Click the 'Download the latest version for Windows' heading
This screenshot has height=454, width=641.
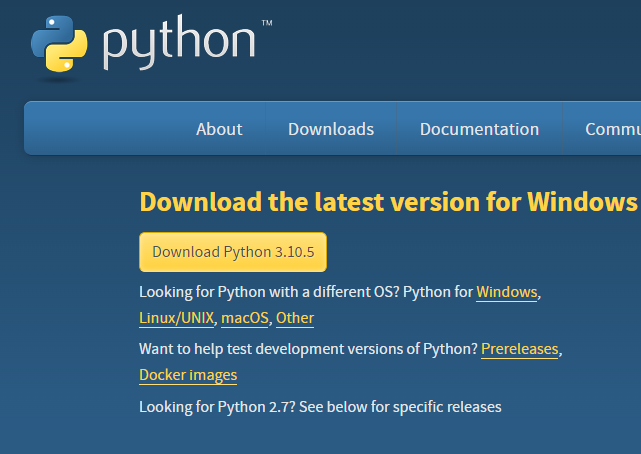[388, 202]
